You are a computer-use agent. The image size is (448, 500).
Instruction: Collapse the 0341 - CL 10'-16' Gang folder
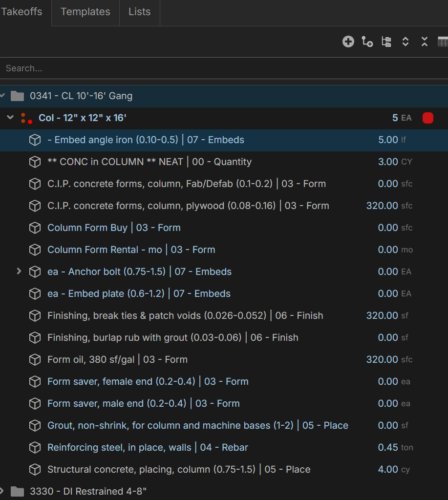coord(3,96)
